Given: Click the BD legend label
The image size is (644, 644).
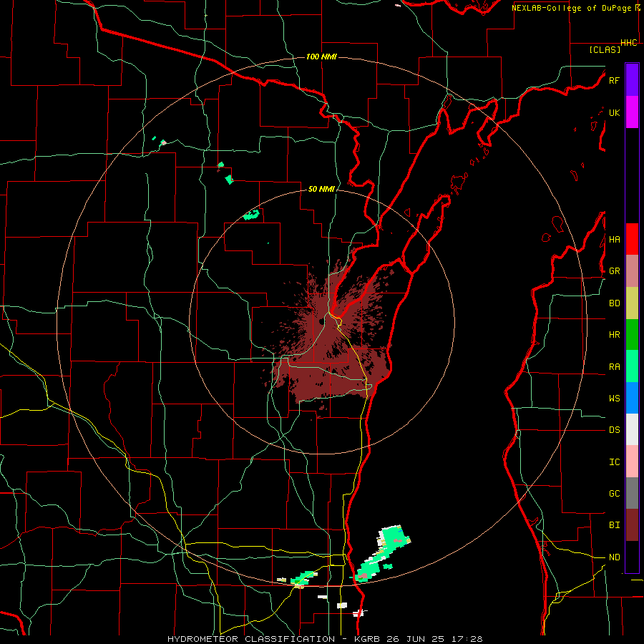Looking at the screenshot, I should (x=614, y=303).
